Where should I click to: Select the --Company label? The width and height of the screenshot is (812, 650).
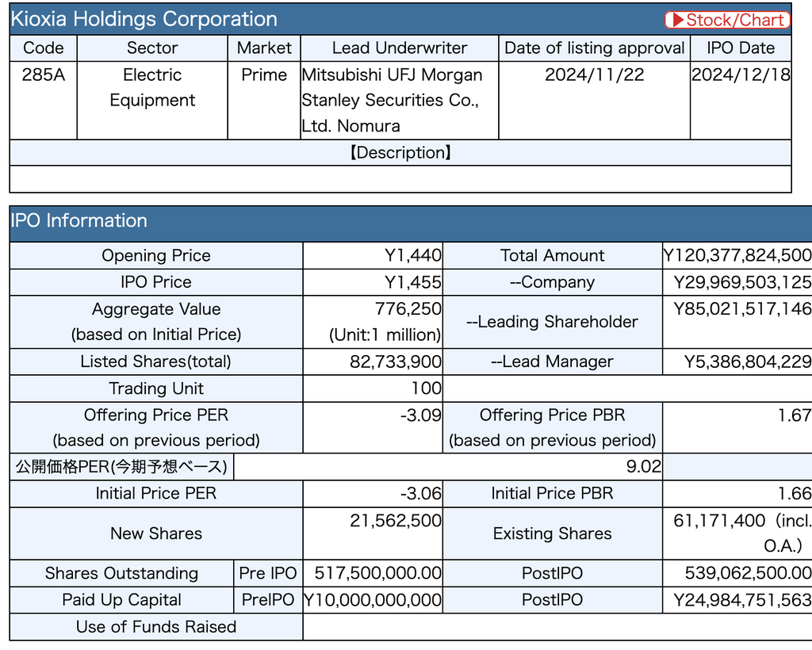pos(552,282)
